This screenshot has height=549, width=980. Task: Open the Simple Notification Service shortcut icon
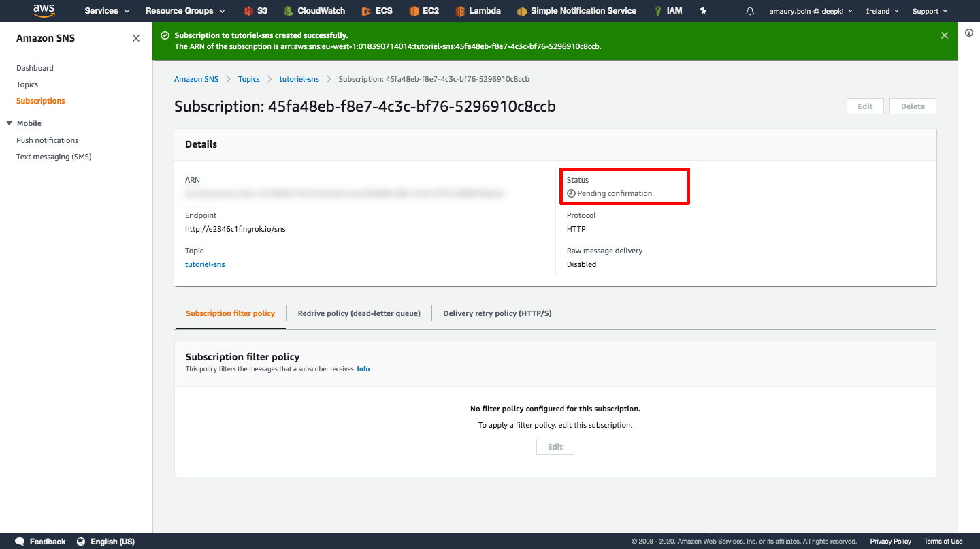[522, 11]
